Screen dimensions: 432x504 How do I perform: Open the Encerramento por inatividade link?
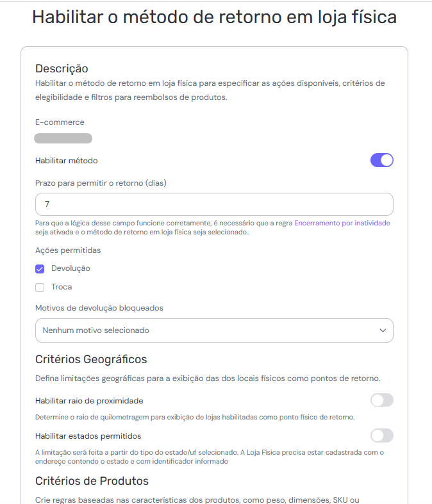coord(342,224)
